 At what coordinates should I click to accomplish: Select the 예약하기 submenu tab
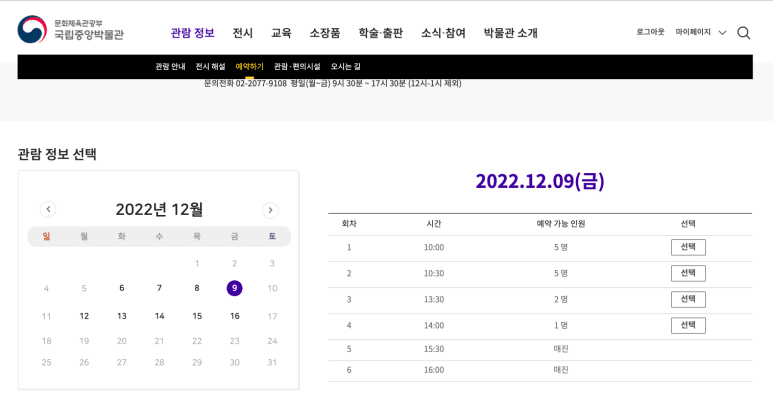click(249, 67)
